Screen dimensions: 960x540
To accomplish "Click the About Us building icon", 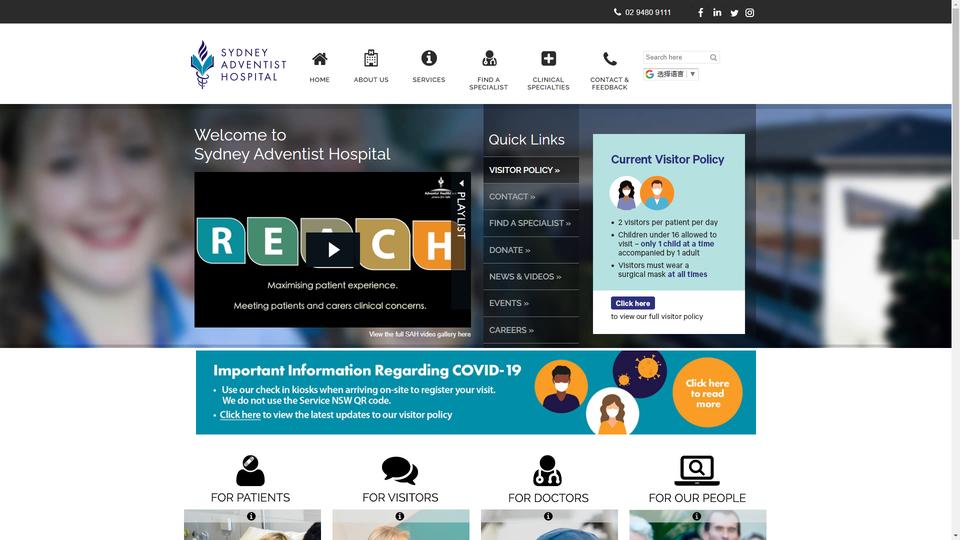I will (370, 58).
